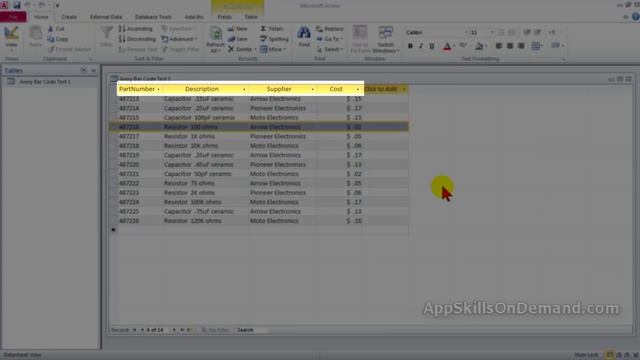Image resolution: width=640 pixels, height=360 pixels.
Task: Click the Replace command
Action: click(x=330, y=29)
